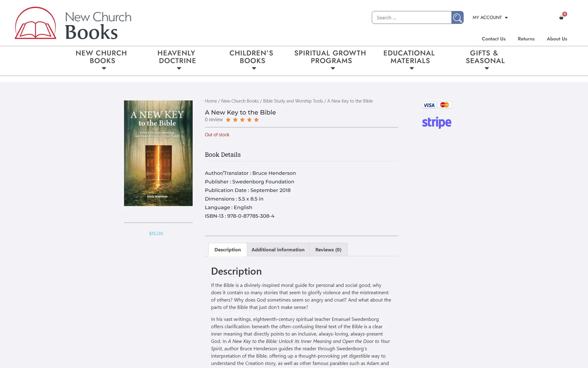The image size is (588, 368).
Task: Open the shopping cart icon
Action: click(561, 17)
